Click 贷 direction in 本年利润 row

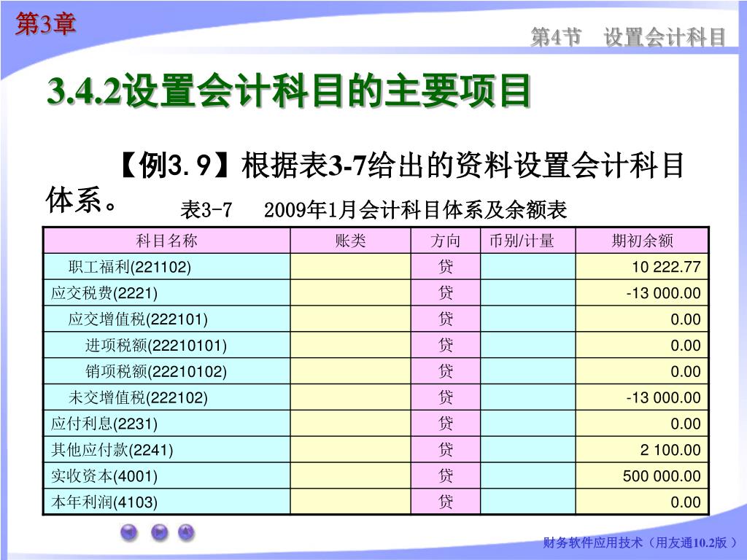[446, 502]
